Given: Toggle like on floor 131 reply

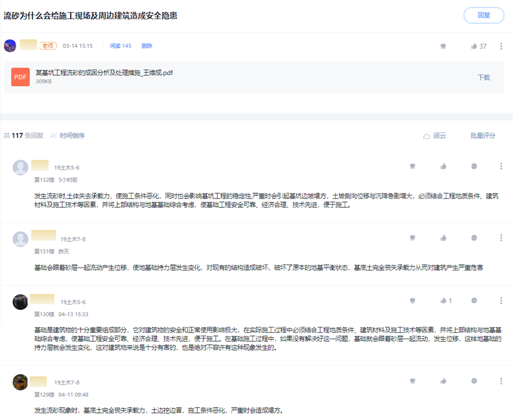Looking at the screenshot, I should point(443,237).
